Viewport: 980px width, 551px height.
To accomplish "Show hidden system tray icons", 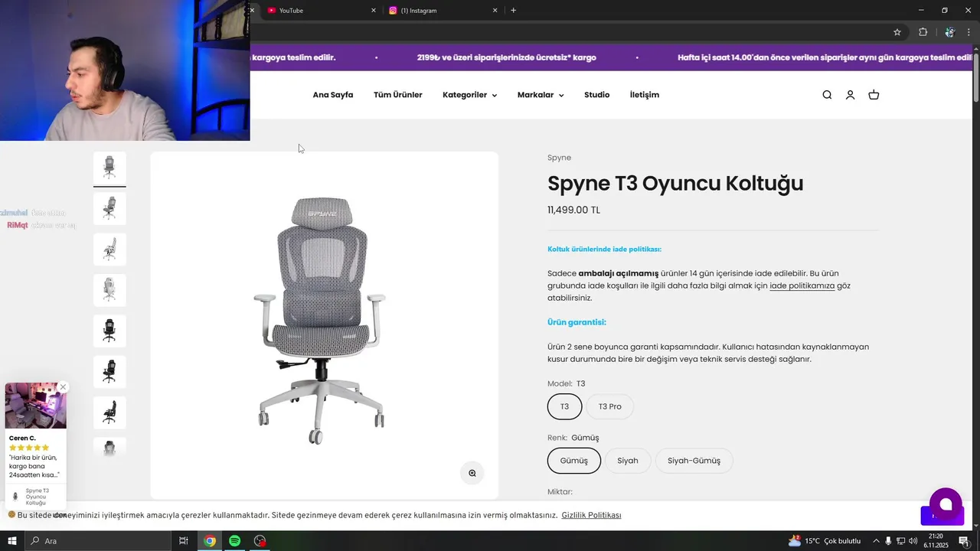I will (876, 541).
